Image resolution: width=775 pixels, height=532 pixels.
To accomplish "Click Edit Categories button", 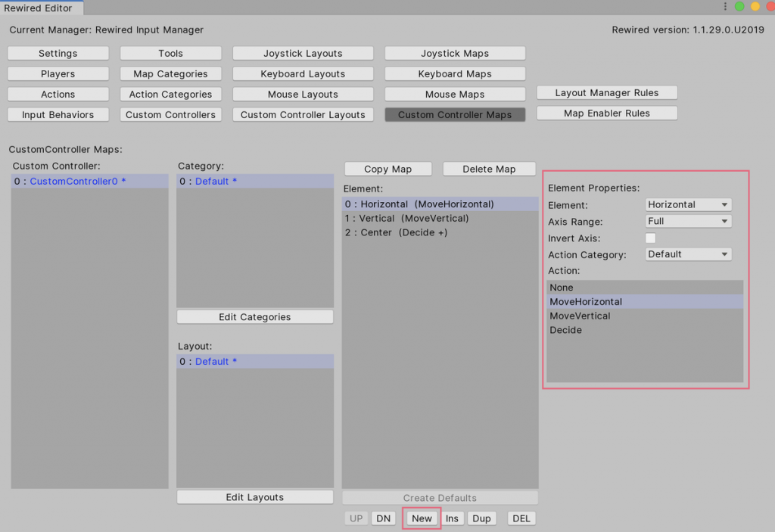I will 255,317.
